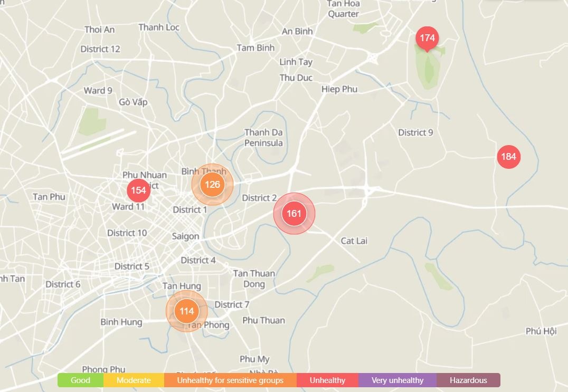Select the Hazardous legend segment
This screenshot has height=392, width=568.
pyautogui.click(x=468, y=380)
